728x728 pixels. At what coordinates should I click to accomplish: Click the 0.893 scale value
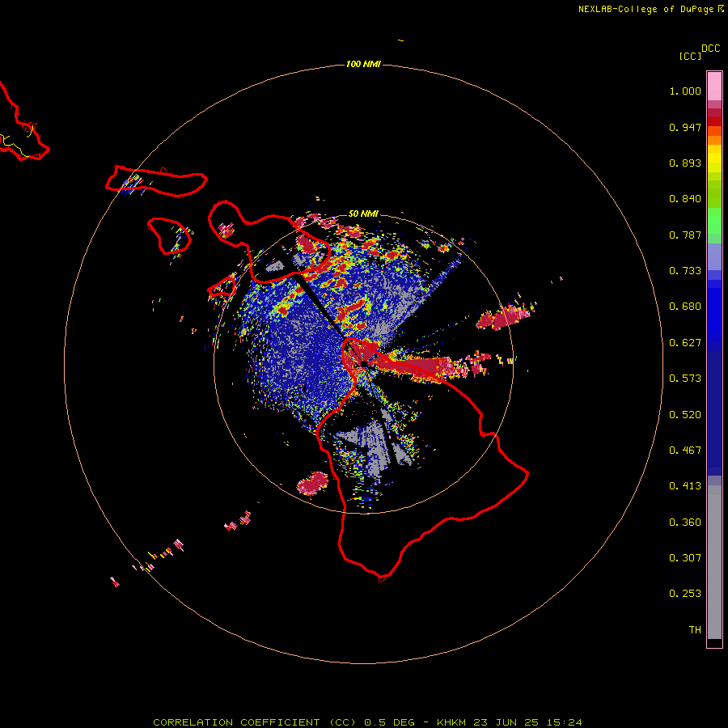coord(685,163)
